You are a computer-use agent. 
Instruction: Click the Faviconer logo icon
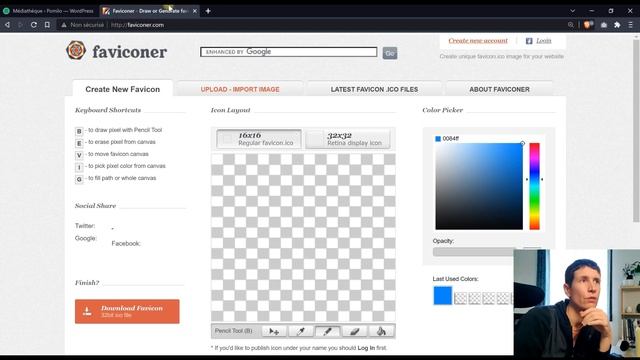pos(76,51)
